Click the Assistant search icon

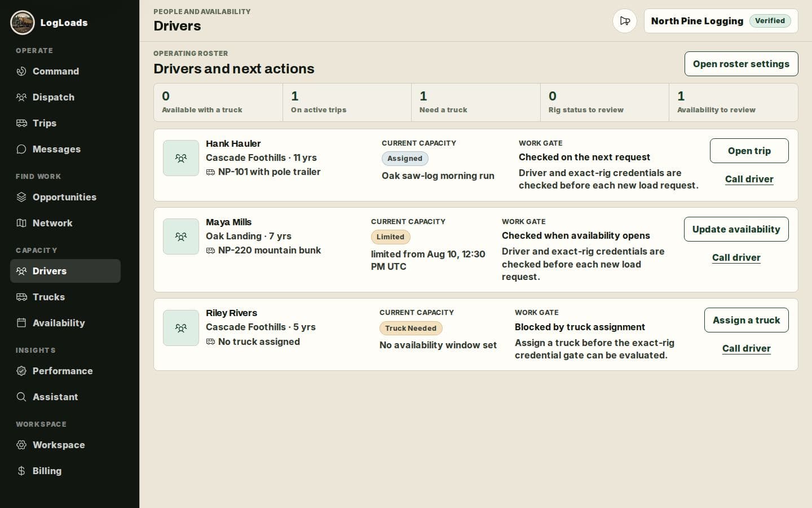[x=21, y=397]
